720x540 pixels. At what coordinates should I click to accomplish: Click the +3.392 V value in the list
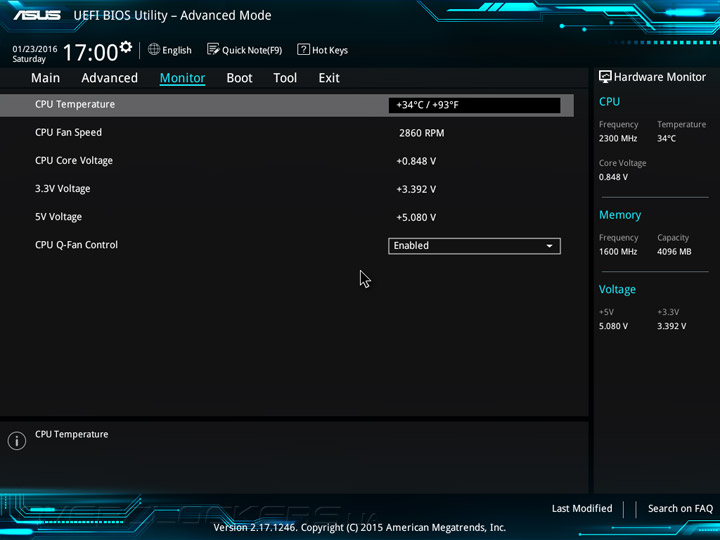click(416, 189)
